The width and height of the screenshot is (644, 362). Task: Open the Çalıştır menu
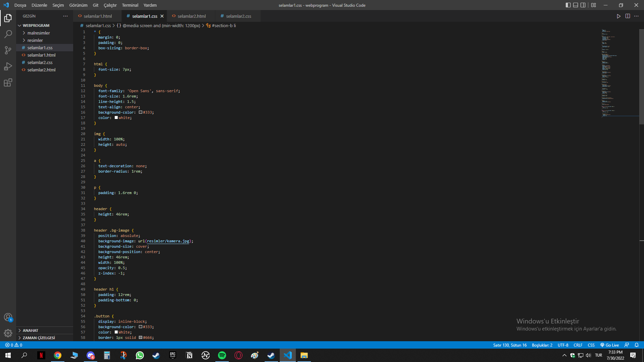tap(110, 5)
